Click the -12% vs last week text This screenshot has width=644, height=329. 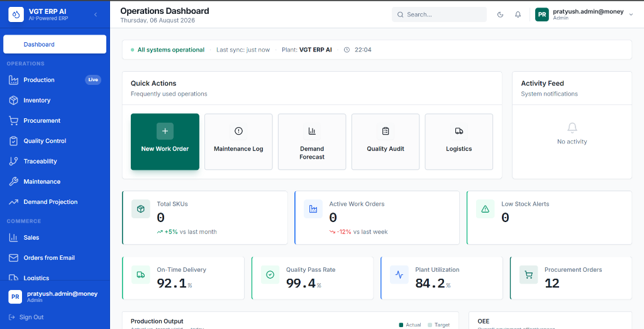[358, 231]
